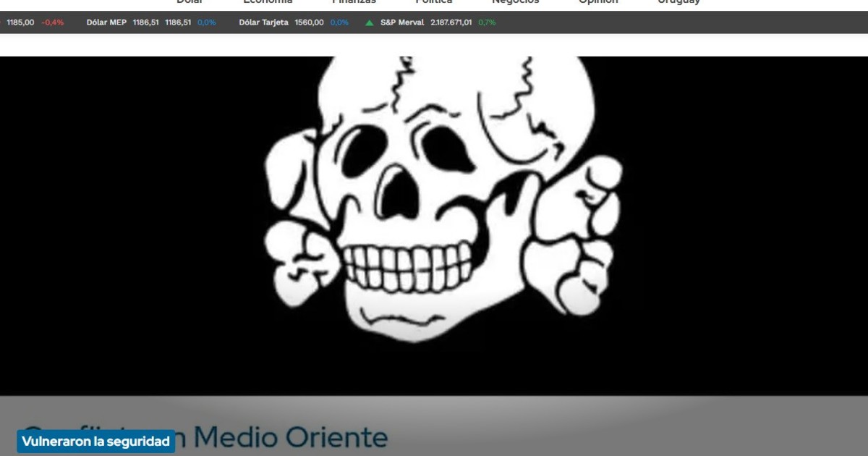Select the Finanzas navigation tab

(354, 2)
